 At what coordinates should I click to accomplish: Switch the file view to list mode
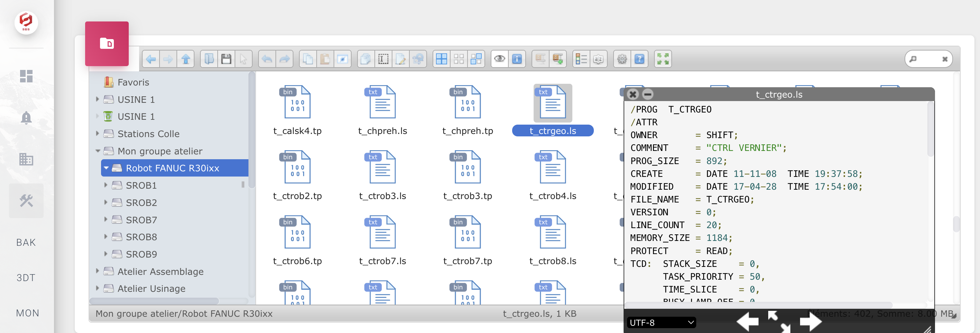pyautogui.click(x=581, y=59)
